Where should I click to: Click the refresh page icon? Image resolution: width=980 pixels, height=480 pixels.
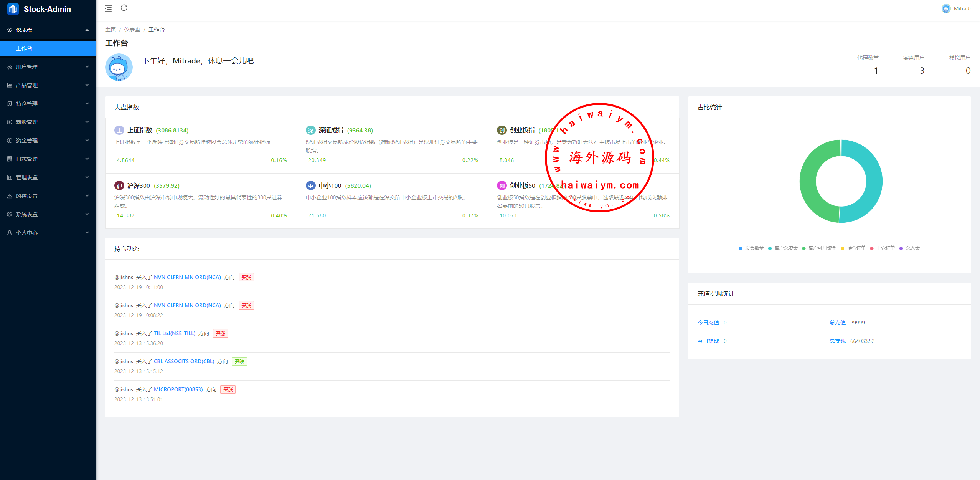124,8
